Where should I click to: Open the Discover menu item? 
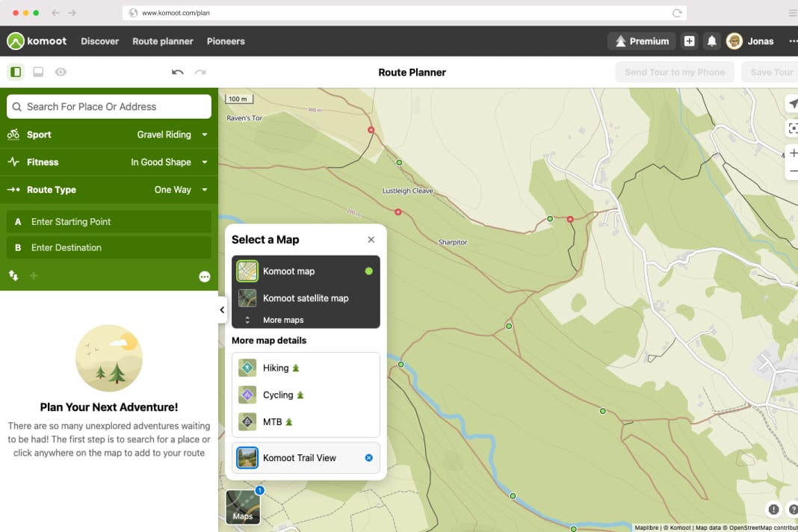99,41
